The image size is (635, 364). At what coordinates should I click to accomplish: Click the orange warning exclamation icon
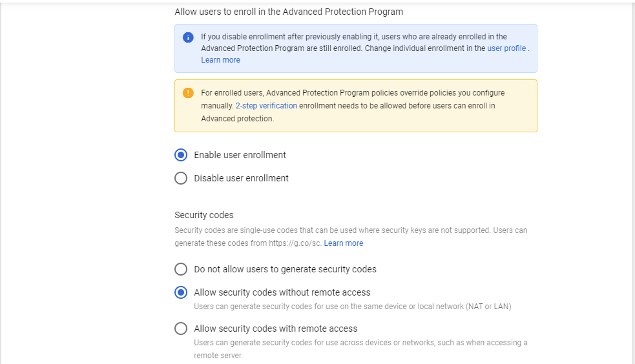point(188,93)
